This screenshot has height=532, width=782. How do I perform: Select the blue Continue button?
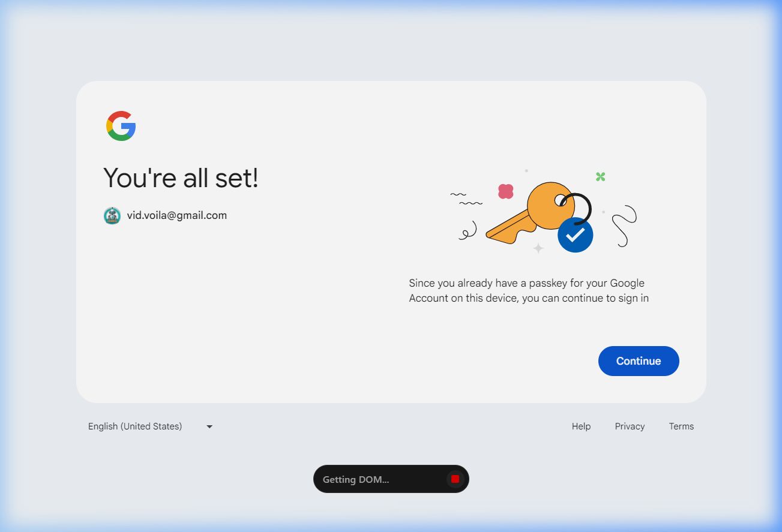(639, 361)
